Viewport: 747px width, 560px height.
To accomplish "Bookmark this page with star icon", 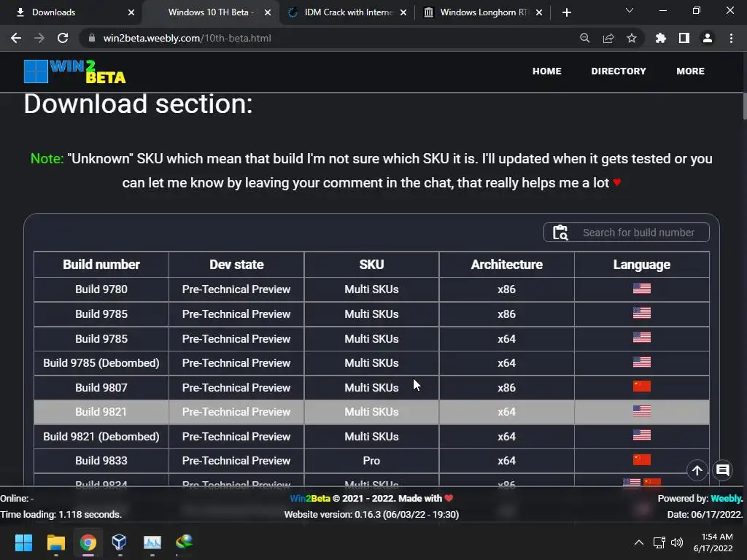I will (632, 38).
